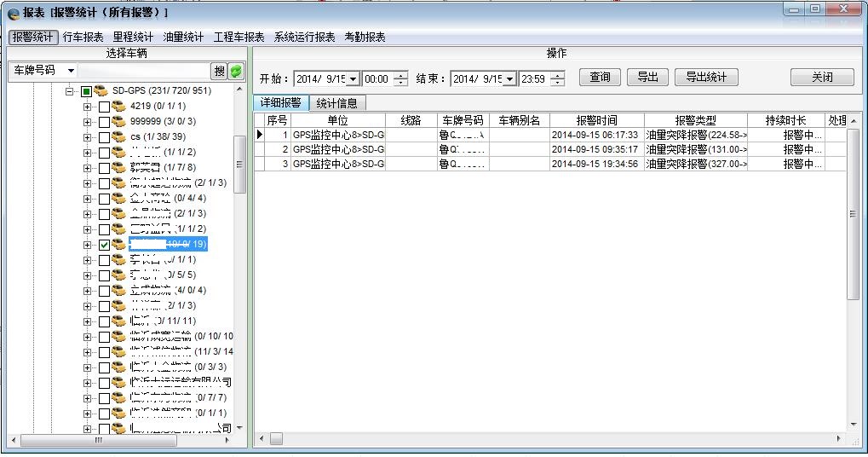Click the 导出统计 export statistics button

point(706,78)
